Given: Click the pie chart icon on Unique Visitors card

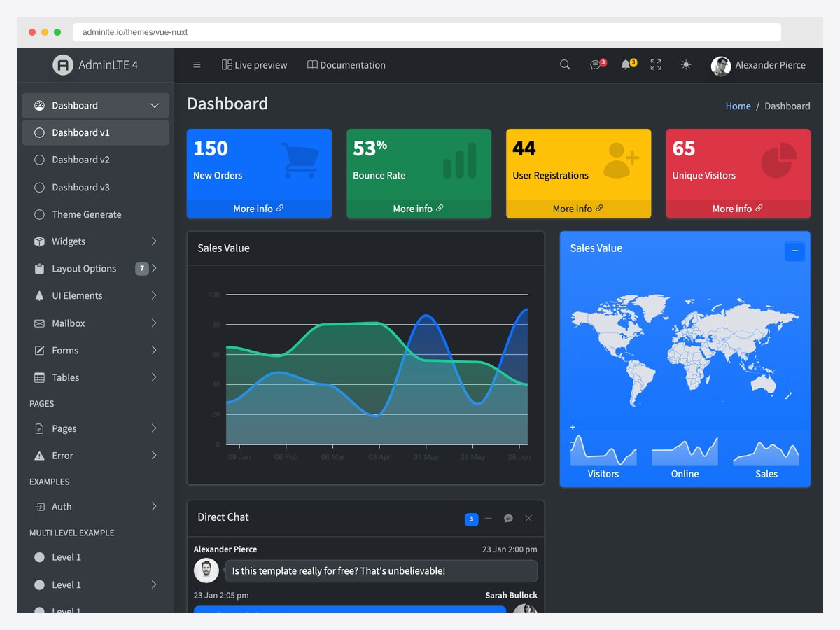Looking at the screenshot, I should point(779,160).
